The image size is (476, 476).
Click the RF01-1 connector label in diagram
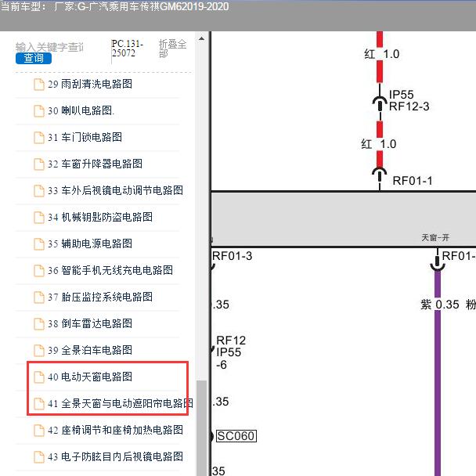(x=413, y=181)
